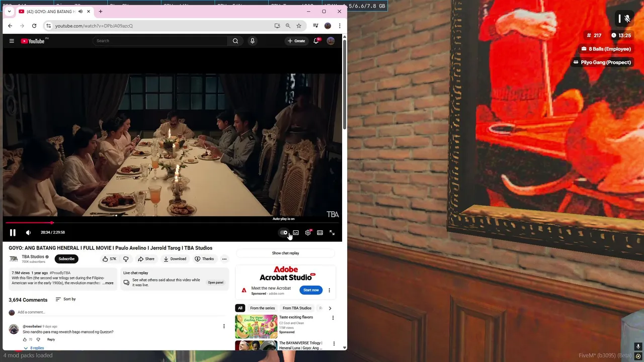The width and height of the screenshot is (644, 362).
Task: Open the BAYANIVERSE Trilogy thumbnail
Action: (256, 346)
